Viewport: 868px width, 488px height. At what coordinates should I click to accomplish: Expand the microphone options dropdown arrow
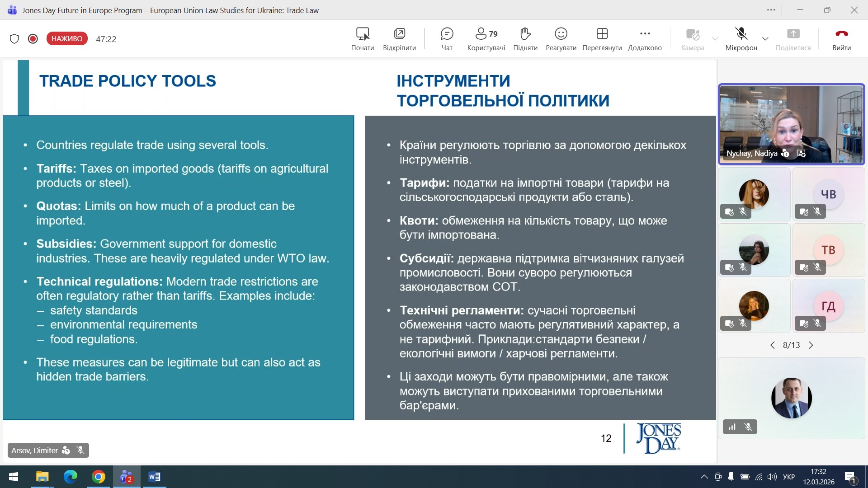pos(765,39)
